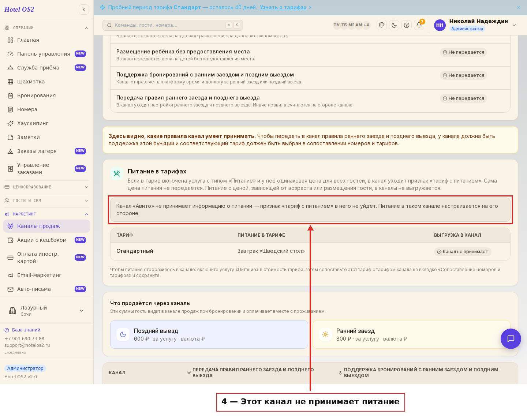Click the Завтрак «Шведский стол» cell

tap(271, 251)
